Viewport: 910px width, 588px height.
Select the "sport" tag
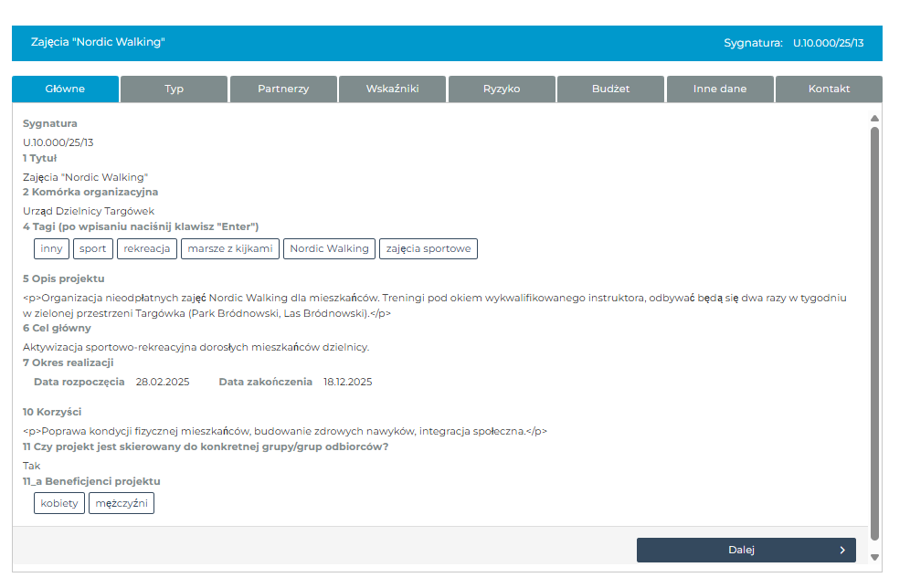(92, 248)
